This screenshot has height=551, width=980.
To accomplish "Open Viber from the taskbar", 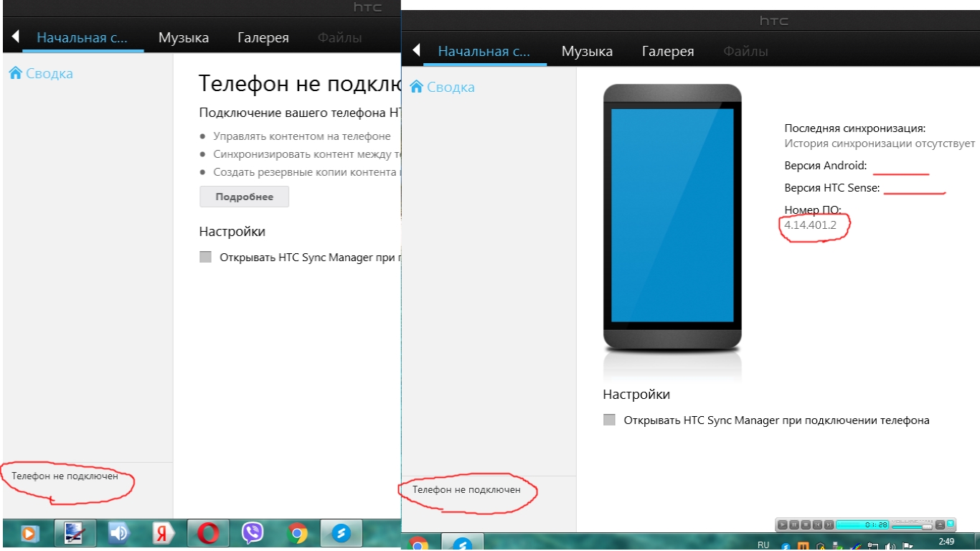I will pos(253,533).
